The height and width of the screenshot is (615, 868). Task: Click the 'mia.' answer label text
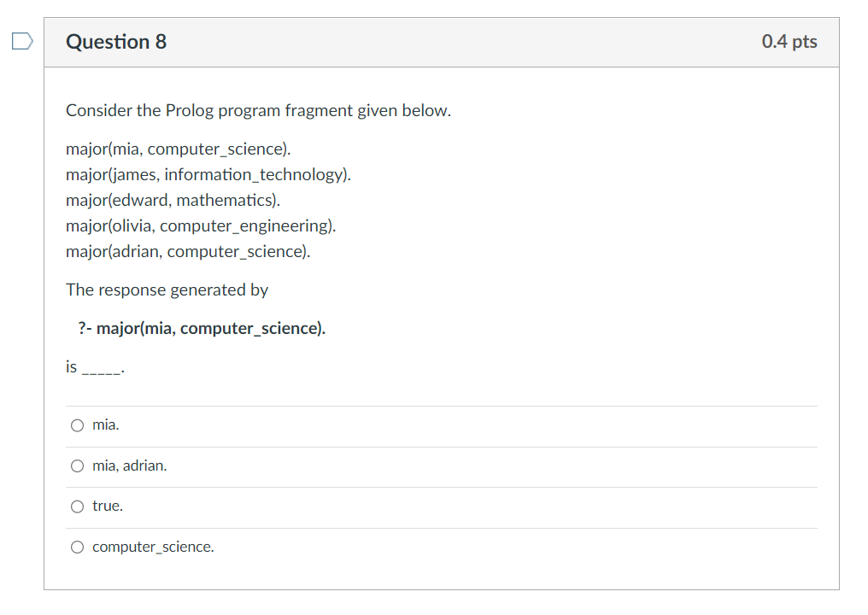(x=106, y=425)
